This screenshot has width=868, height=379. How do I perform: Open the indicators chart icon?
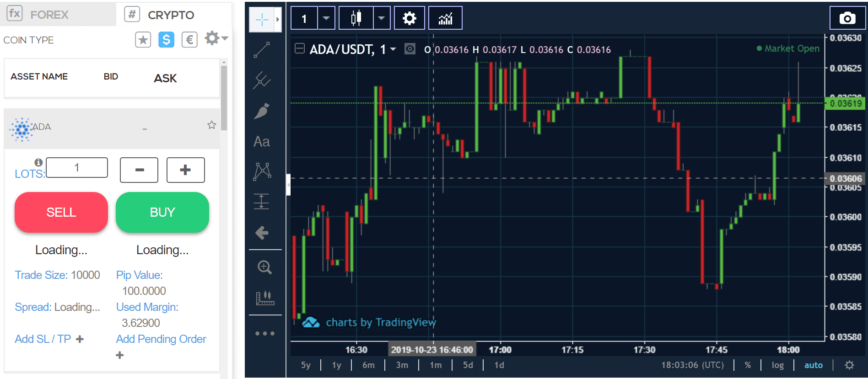click(445, 18)
